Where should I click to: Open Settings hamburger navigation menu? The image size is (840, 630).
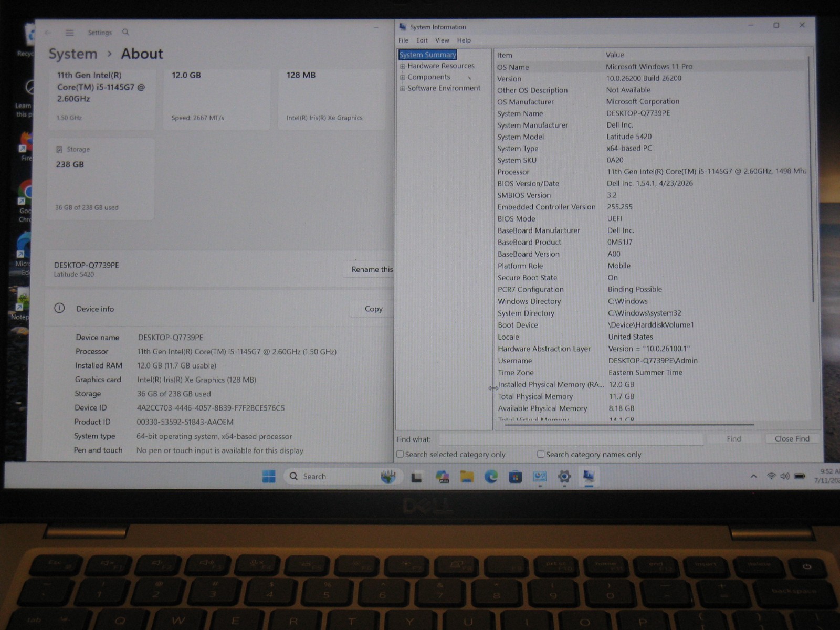click(69, 33)
